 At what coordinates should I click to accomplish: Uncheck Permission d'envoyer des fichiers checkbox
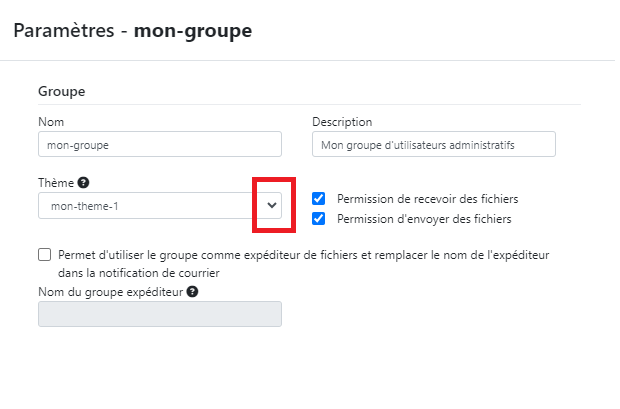[319, 219]
